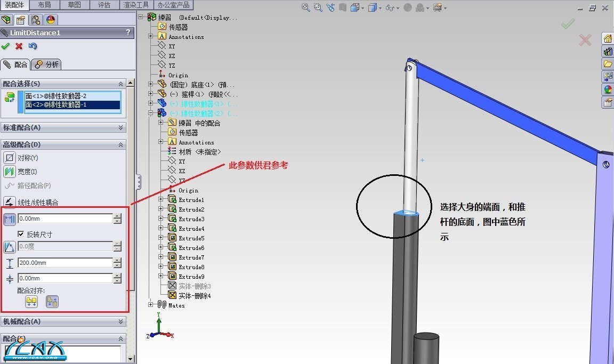Screen dimensions: 614x364
Task: Select Extrude5 in the feature tree
Action: (191, 238)
